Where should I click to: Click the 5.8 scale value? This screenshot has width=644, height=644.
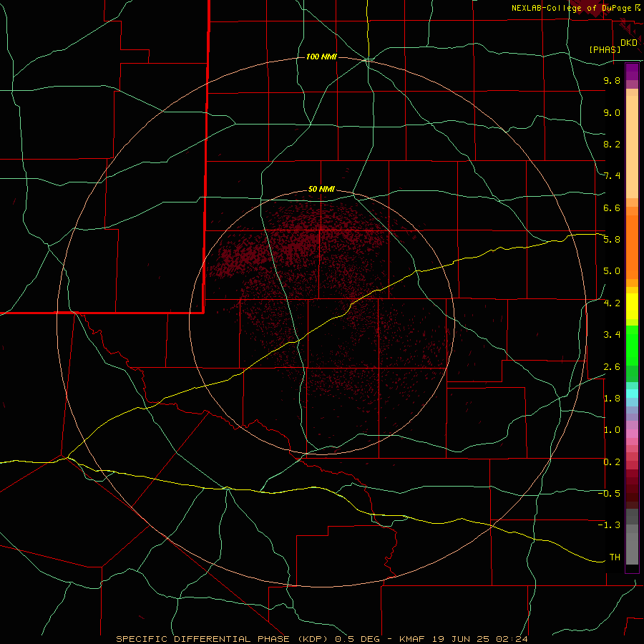click(612, 240)
